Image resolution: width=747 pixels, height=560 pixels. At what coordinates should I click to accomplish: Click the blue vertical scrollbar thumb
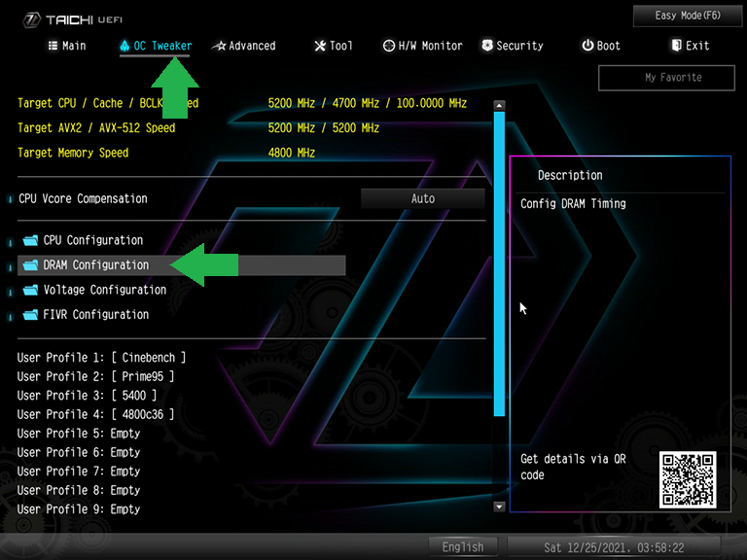[499, 264]
